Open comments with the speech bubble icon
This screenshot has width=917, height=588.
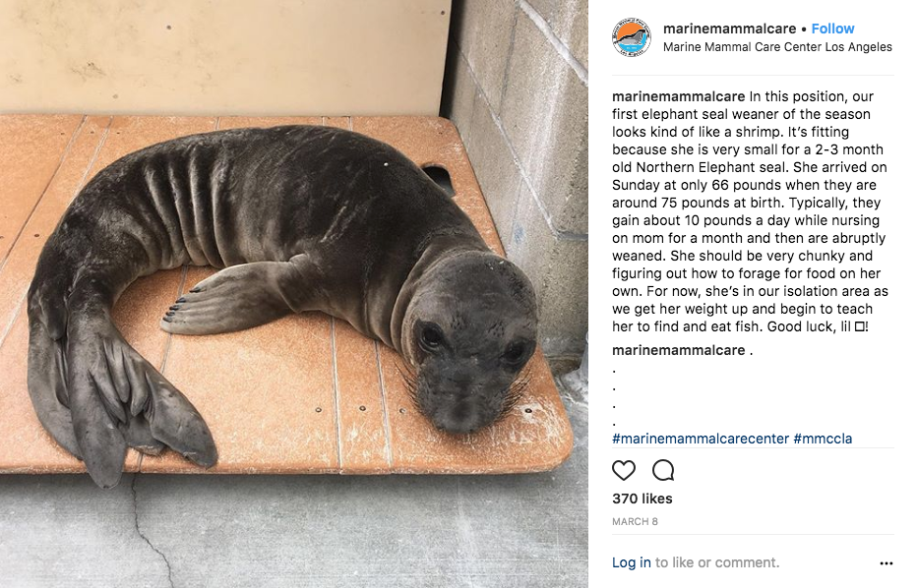663,471
